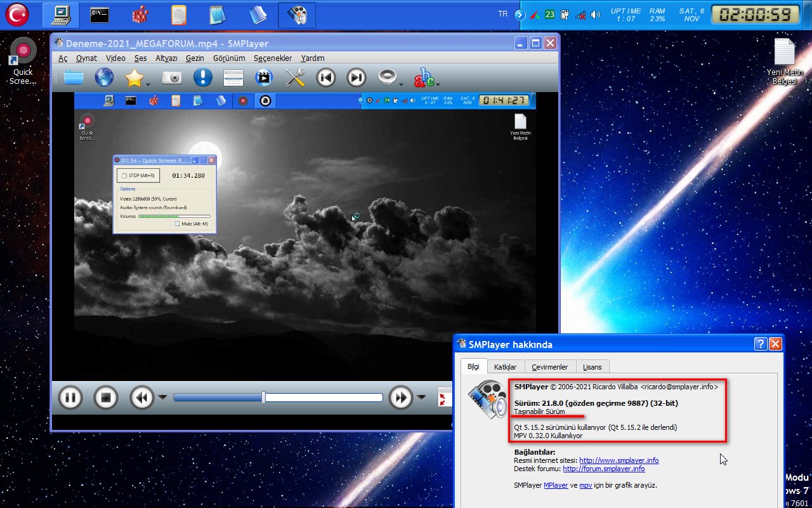
Task: Skip to next item in playlist
Action: (357, 78)
